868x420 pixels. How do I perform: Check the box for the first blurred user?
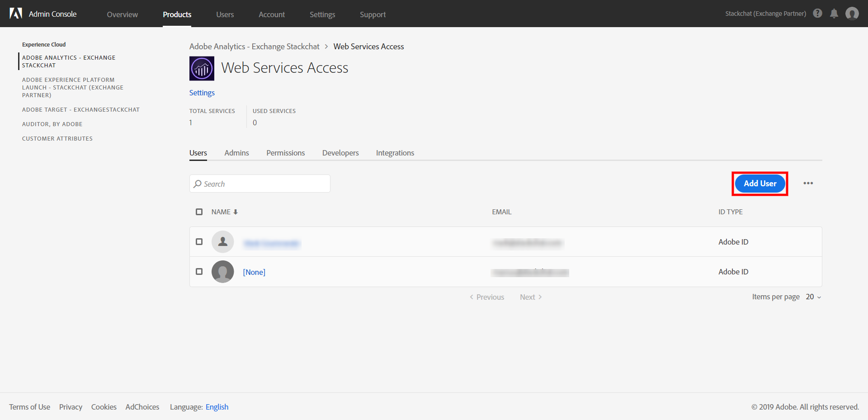[x=199, y=241]
